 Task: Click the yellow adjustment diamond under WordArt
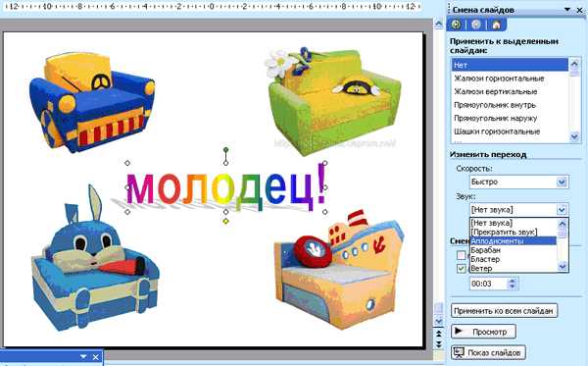tap(225, 222)
